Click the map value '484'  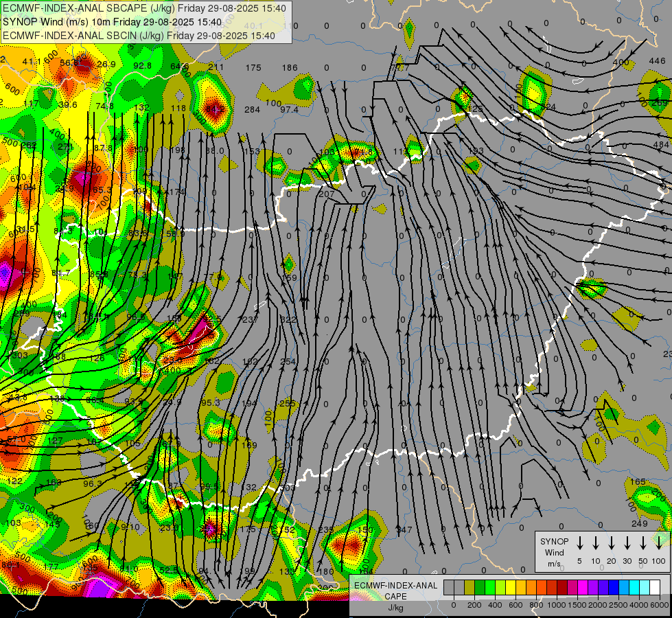(x=661, y=145)
